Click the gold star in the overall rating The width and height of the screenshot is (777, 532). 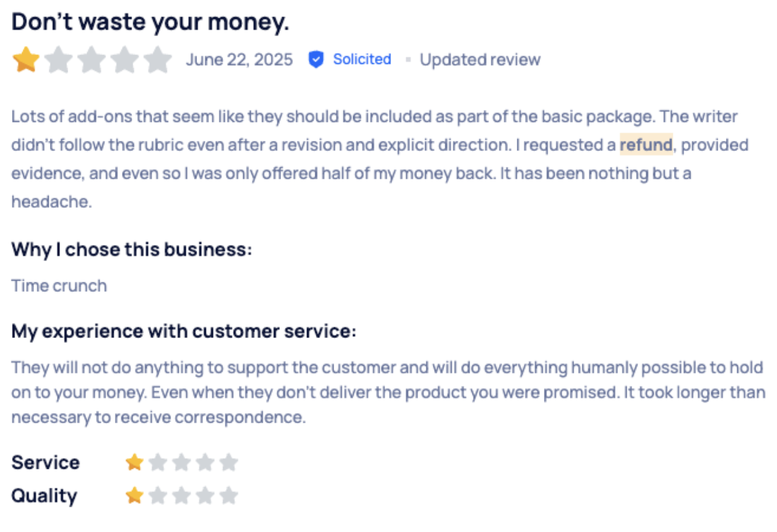(x=26, y=60)
